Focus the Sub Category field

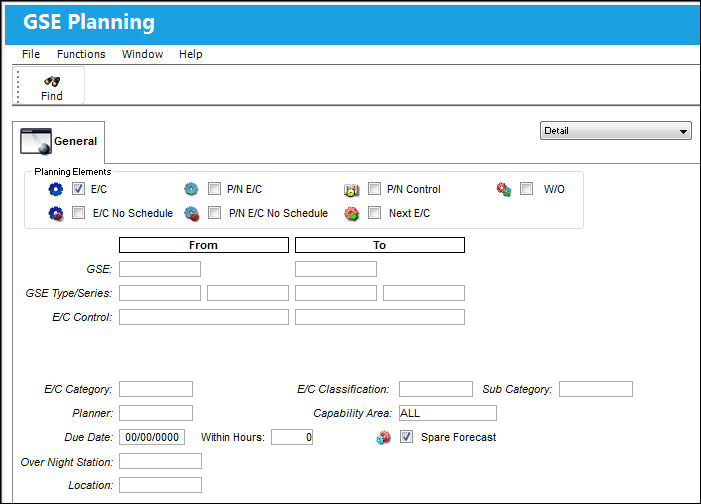595,389
